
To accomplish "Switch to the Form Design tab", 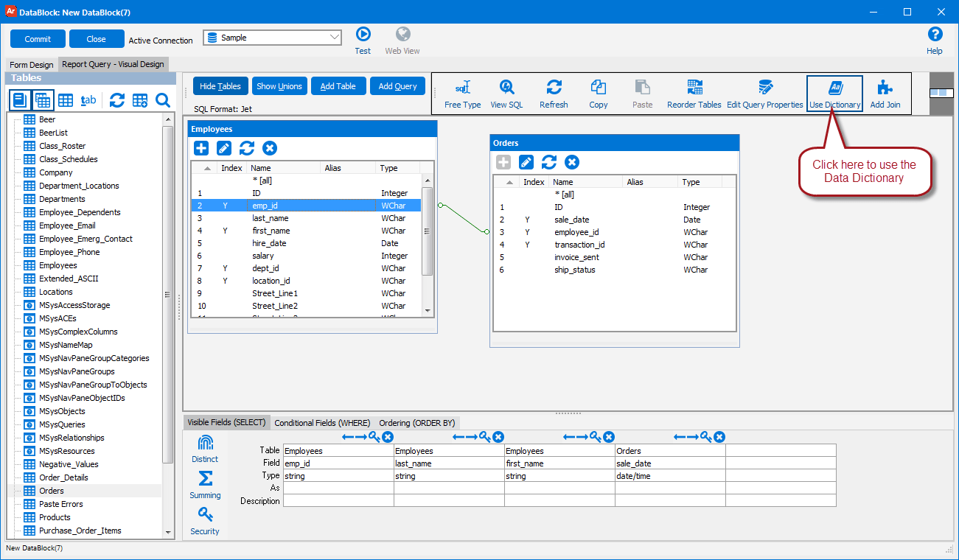I will (32, 65).
